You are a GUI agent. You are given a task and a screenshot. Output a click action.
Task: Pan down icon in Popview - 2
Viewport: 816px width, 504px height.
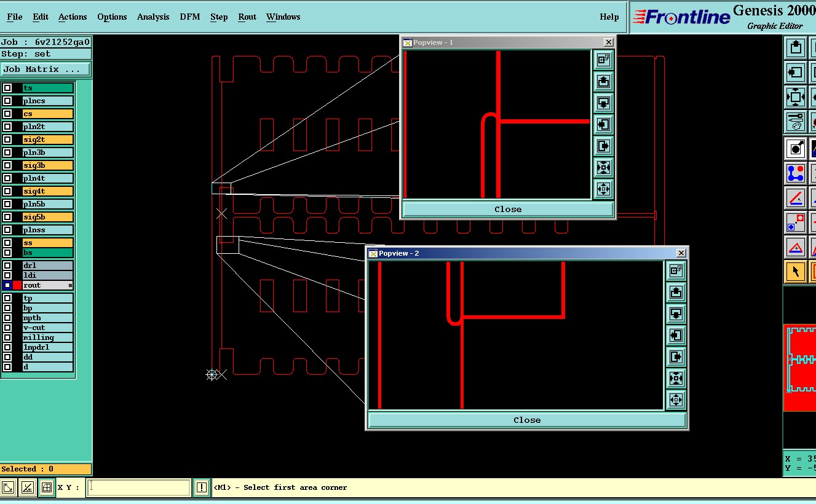click(676, 313)
